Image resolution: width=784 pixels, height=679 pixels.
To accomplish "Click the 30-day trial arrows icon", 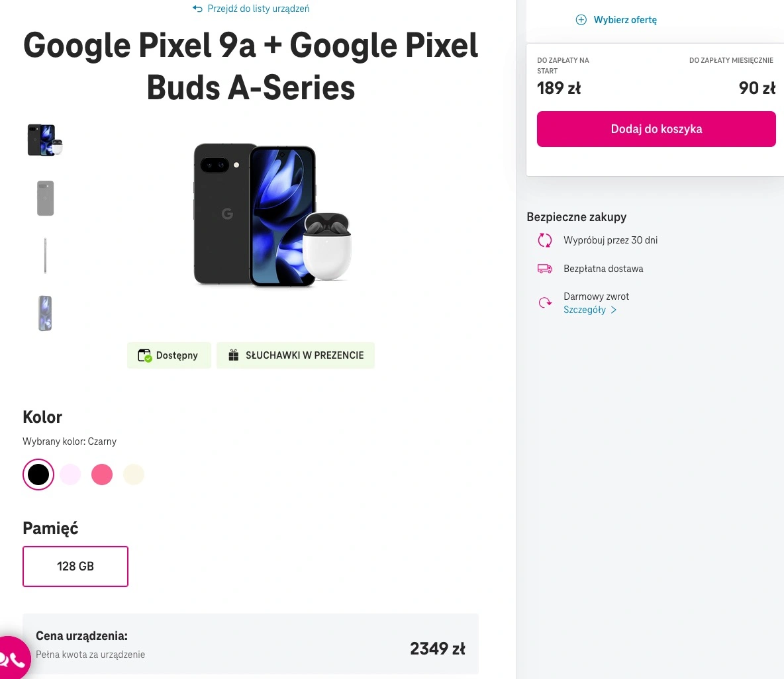I will click(544, 240).
